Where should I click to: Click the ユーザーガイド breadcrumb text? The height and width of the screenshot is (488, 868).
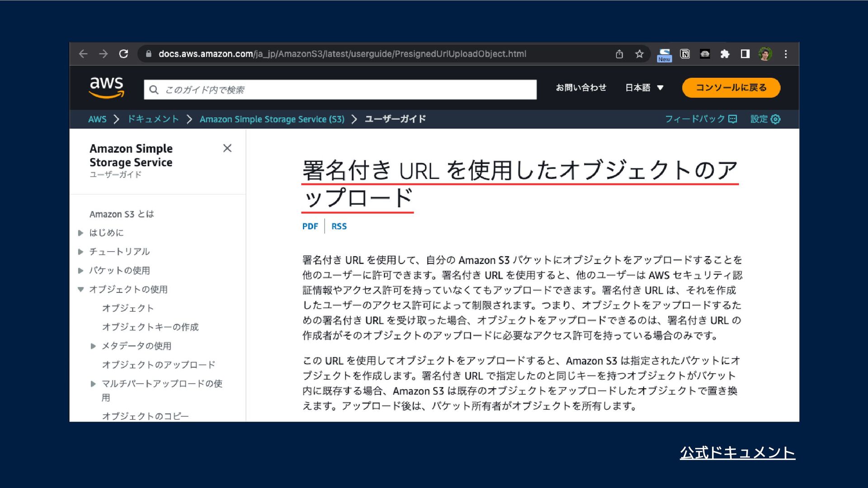[x=395, y=119]
